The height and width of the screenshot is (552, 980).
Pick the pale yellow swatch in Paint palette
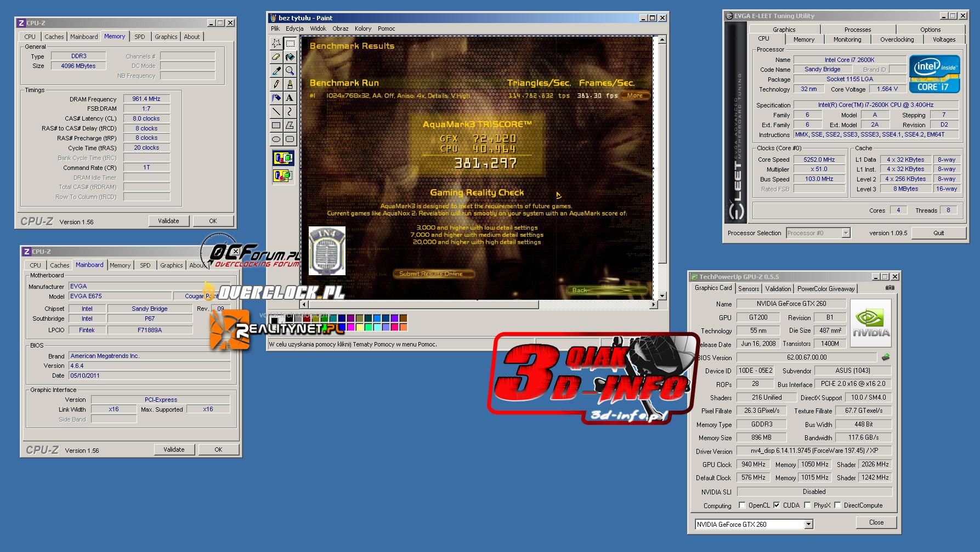pos(359,327)
